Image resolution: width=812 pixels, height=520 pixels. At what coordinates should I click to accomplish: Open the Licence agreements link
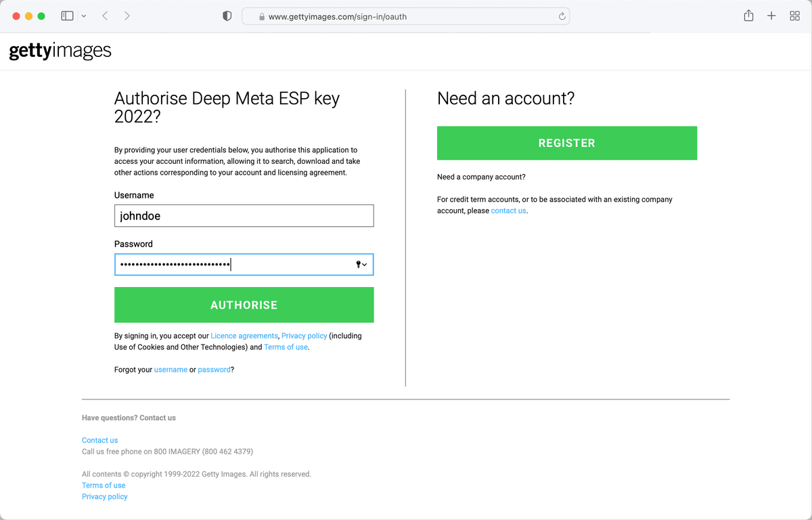click(244, 336)
